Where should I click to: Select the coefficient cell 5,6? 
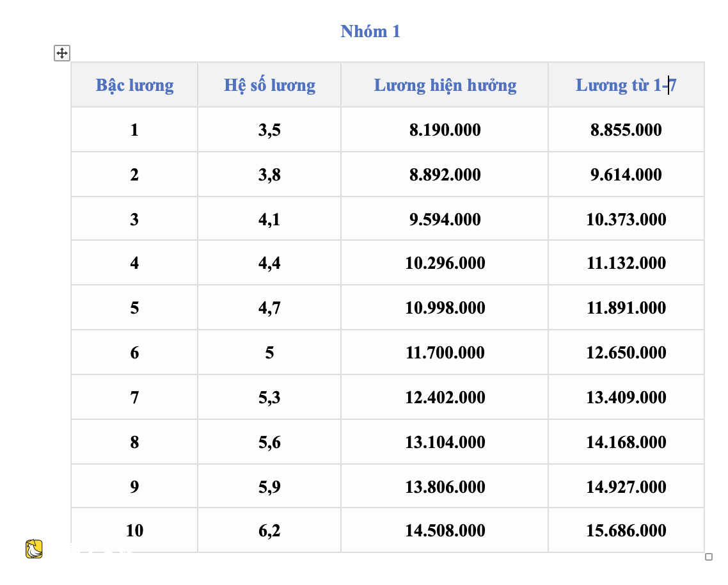[x=269, y=442]
